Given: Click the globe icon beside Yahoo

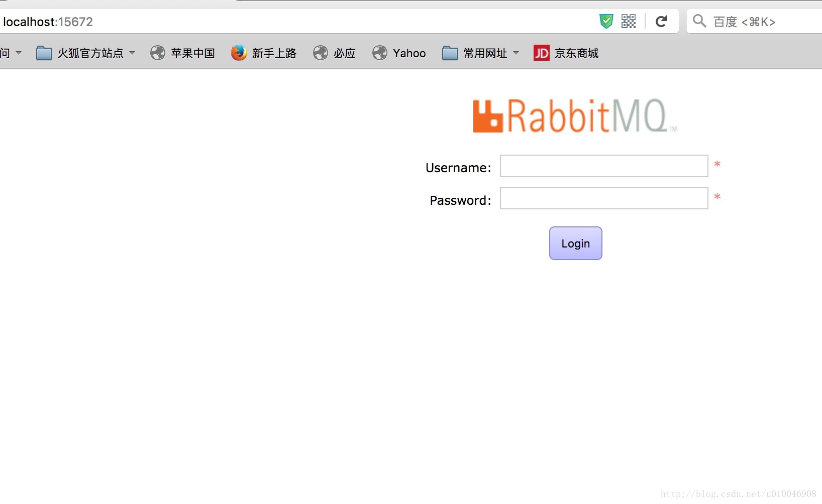Looking at the screenshot, I should point(379,53).
